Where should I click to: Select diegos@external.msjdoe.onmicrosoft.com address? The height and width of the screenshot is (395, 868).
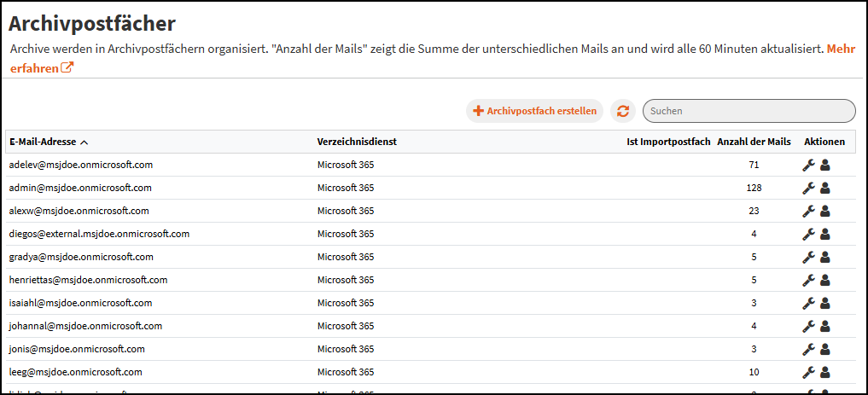(x=99, y=234)
